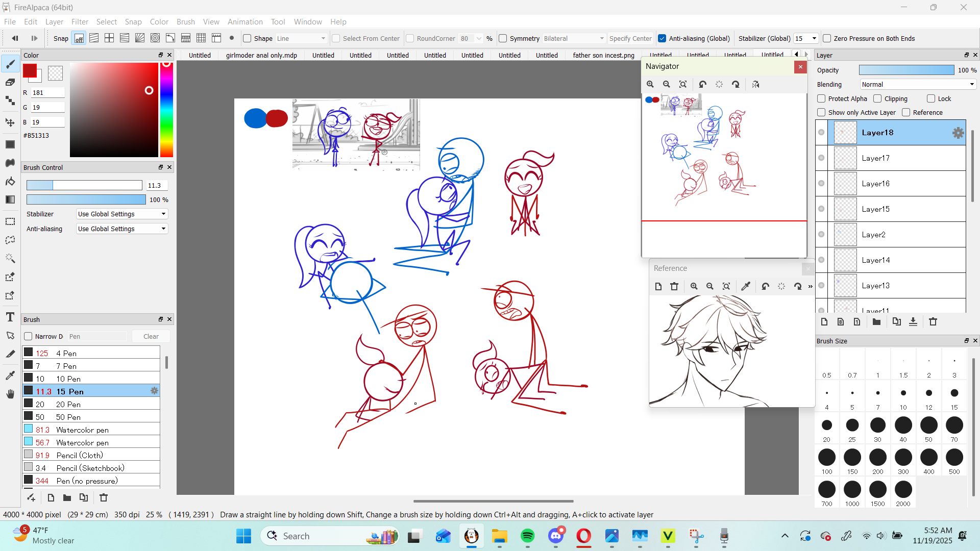
Task: Click the Navigator rotate left icon
Action: tap(702, 84)
